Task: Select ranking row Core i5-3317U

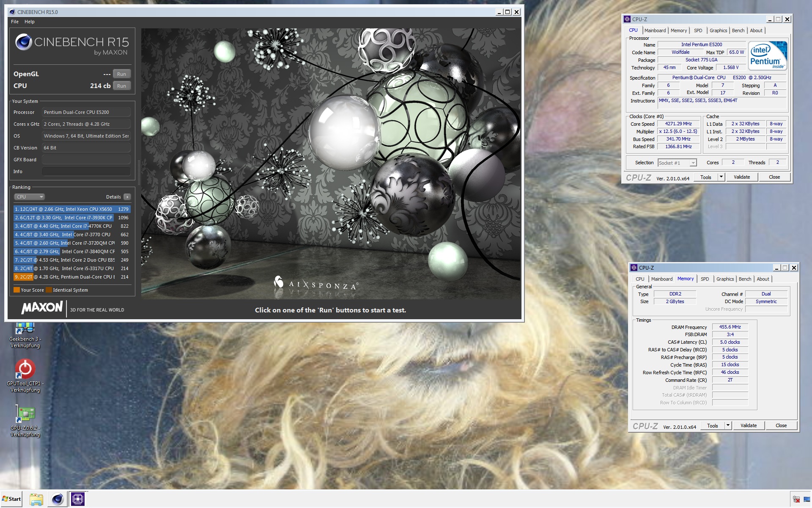Action: [72, 268]
